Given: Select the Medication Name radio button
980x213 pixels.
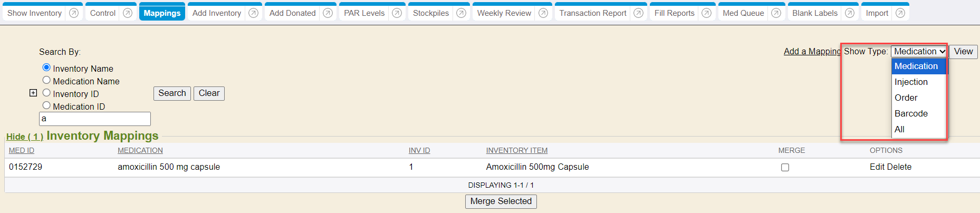Looking at the screenshot, I should click(46, 80).
